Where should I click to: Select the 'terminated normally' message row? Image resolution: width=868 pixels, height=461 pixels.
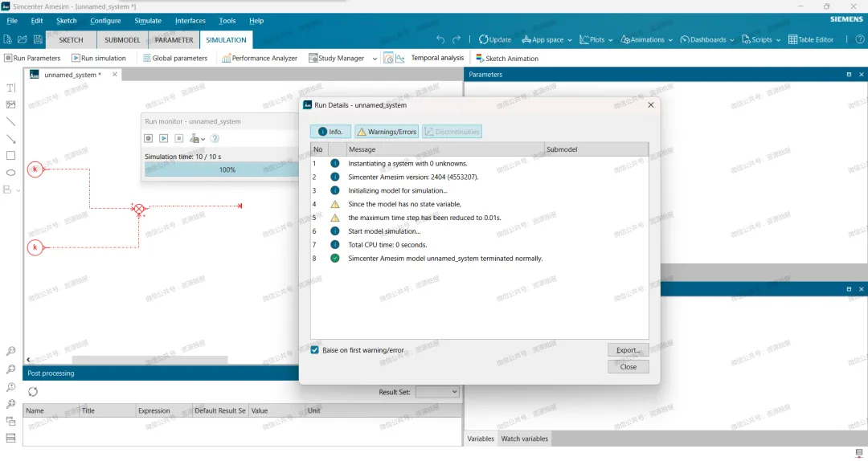tap(479, 259)
